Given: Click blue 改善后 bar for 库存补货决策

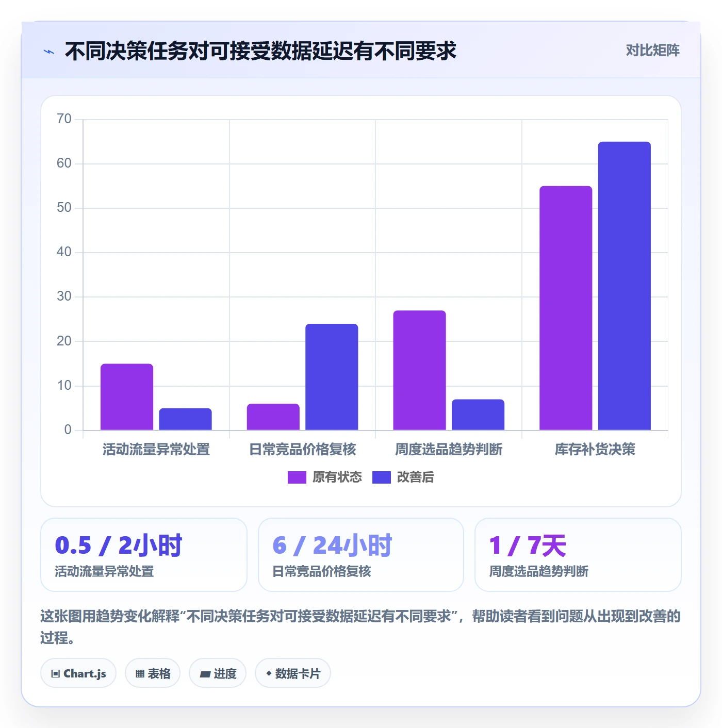Looking at the screenshot, I should tap(625, 286).
